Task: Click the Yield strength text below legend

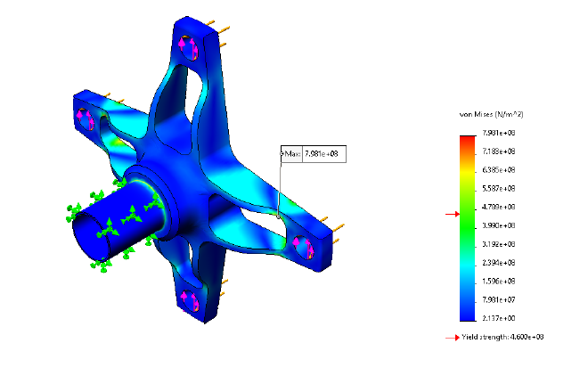Action: tap(502, 337)
